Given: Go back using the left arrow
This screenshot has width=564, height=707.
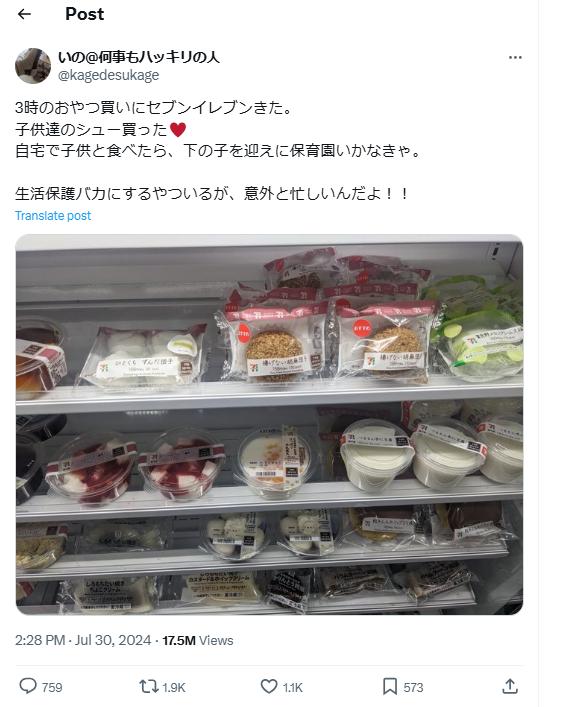Looking at the screenshot, I should click(x=24, y=14).
